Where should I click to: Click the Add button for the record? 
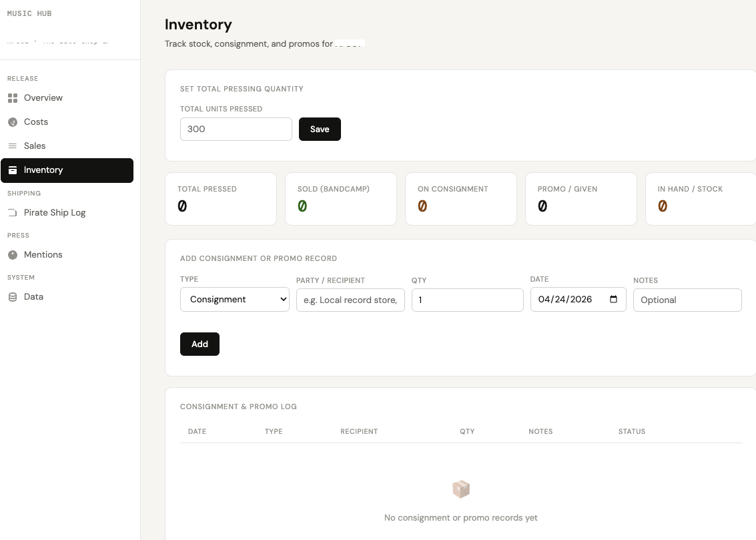click(200, 344)
